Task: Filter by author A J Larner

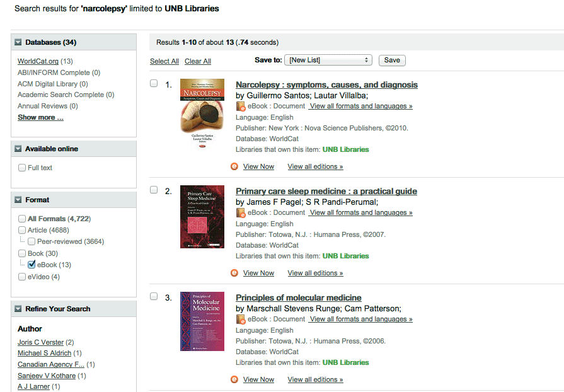Action: (x=34, y=386)
